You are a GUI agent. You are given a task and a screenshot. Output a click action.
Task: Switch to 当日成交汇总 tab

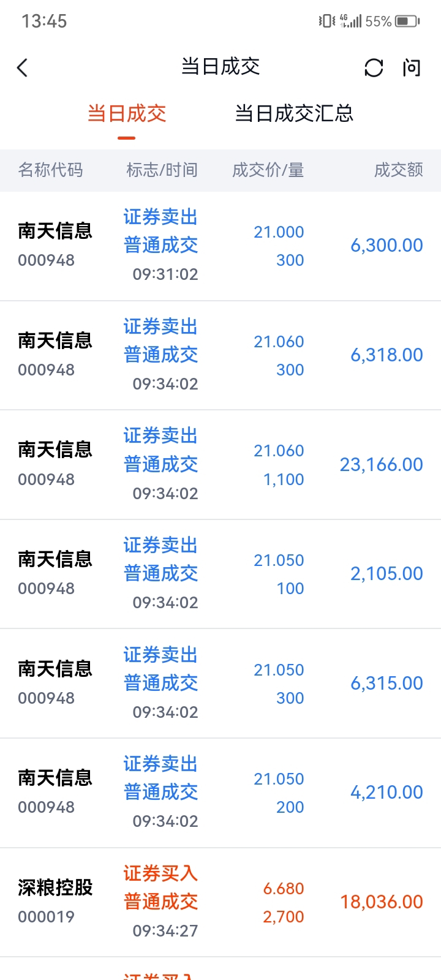pyautogui.click(x=294, y=114)
